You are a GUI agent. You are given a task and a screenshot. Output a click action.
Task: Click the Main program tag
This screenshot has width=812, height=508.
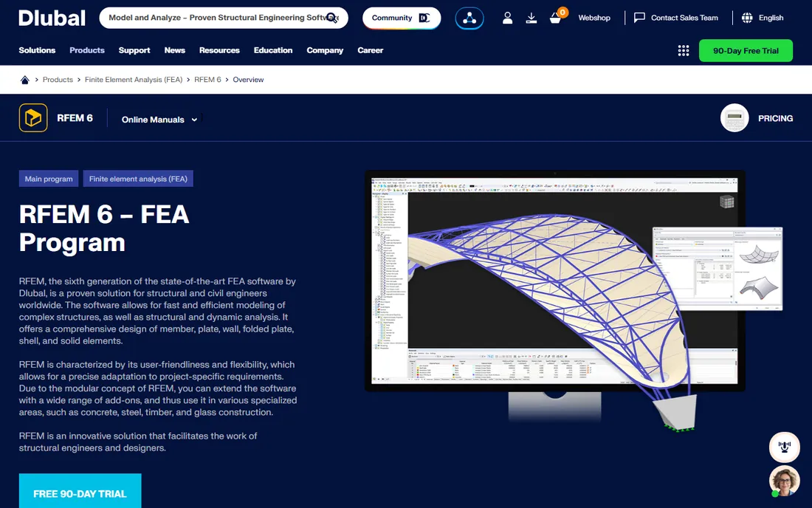[49, 179]
